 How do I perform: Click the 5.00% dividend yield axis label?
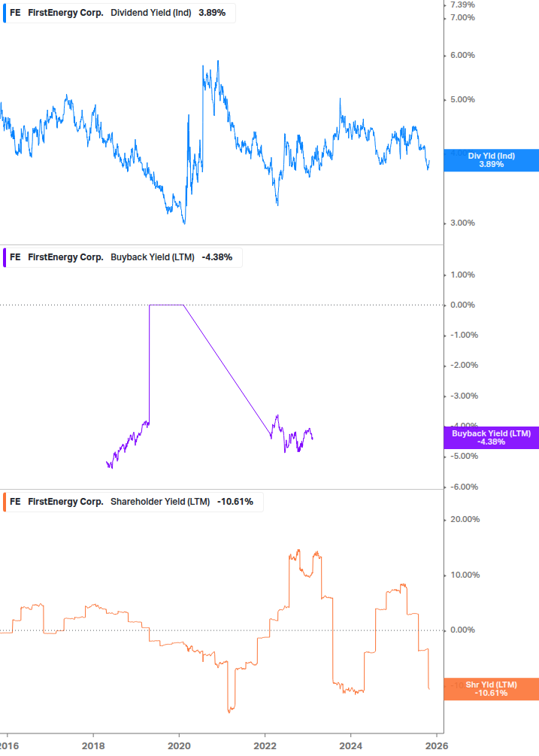tap(462, 100)
